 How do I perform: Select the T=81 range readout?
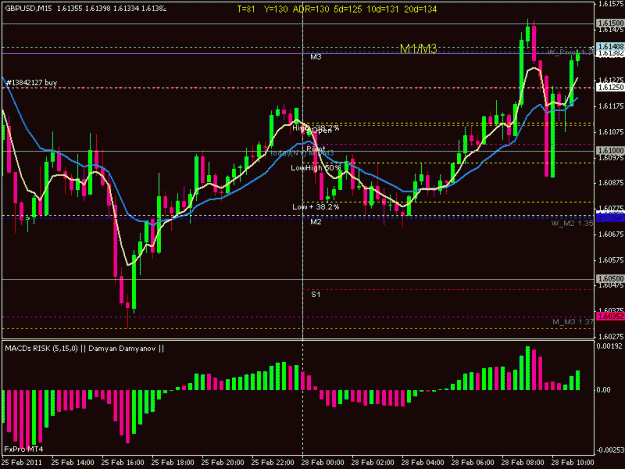(x=246, y=9)
